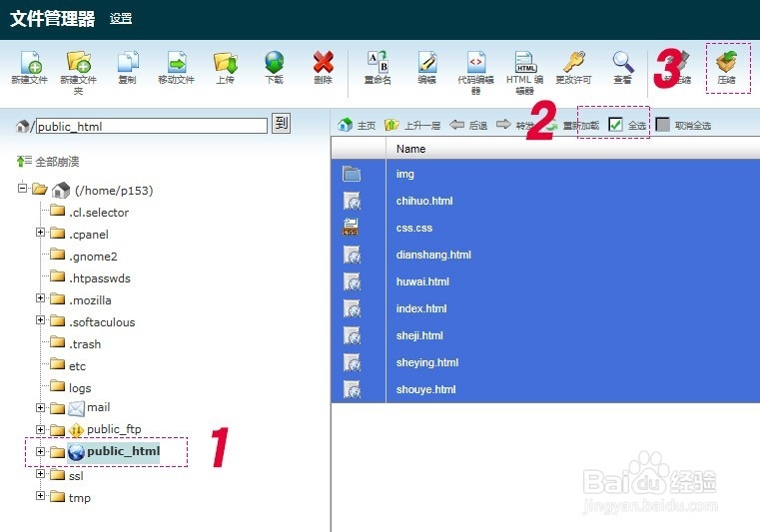Select the logs folder in tree
760x532 pixels.
point(80,388)
